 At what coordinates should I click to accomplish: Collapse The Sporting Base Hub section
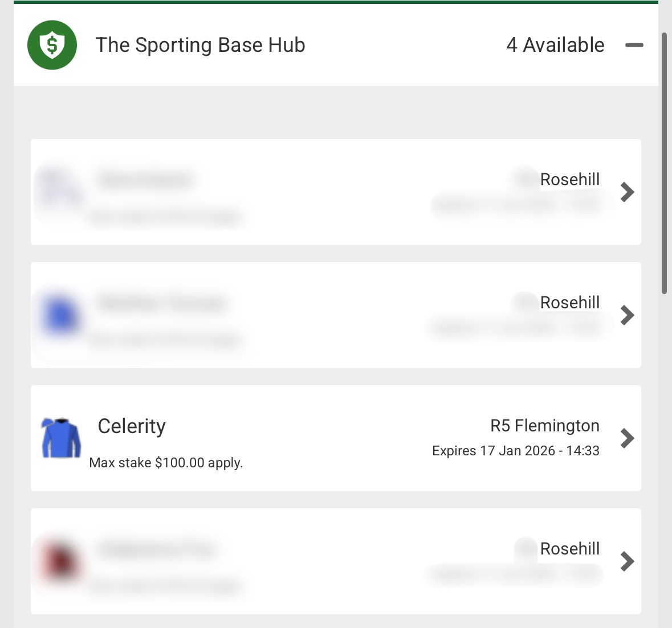point(634,45)
